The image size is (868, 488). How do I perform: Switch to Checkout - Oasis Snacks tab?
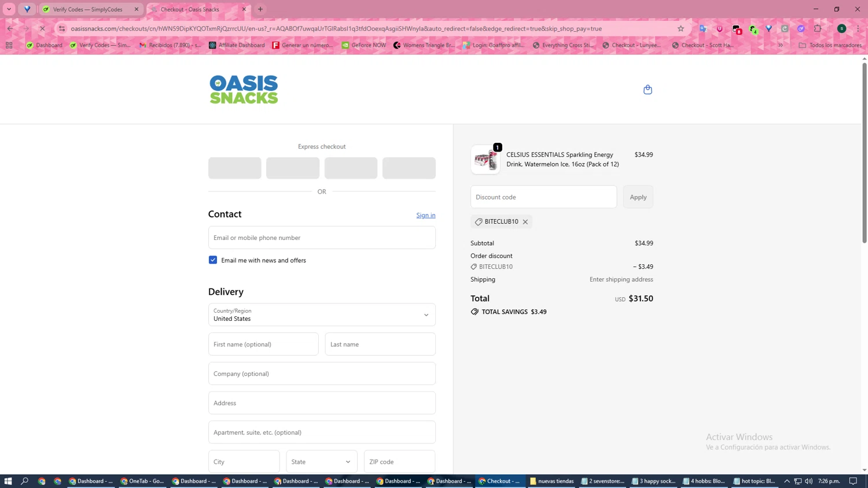point(199,9)
